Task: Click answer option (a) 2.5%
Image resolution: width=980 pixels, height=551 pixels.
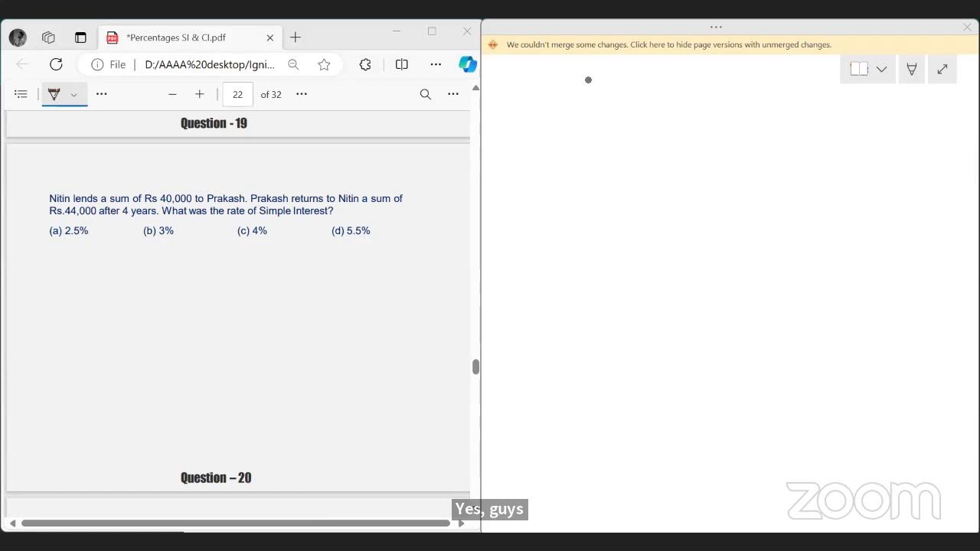Action: pos(69,230)
